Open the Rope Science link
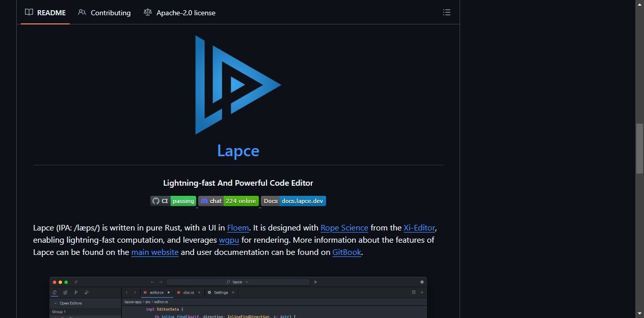The height and width of the screenshot is (318, 644). point(344,227)
